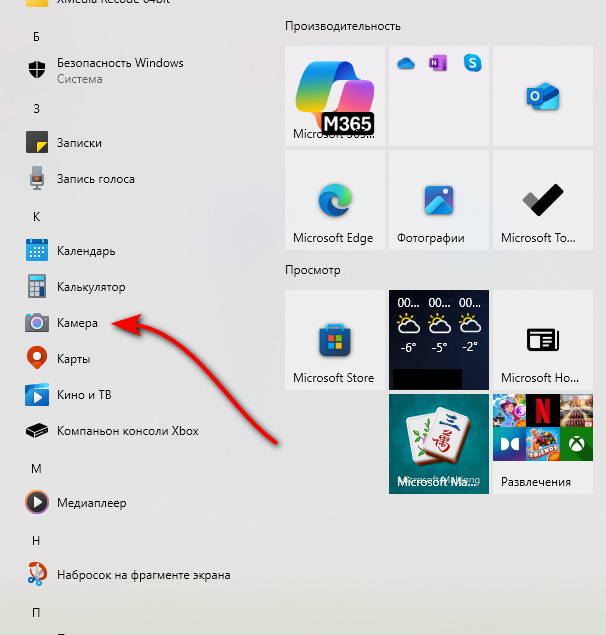Select the Кино и ТВ label

point(84,394)
